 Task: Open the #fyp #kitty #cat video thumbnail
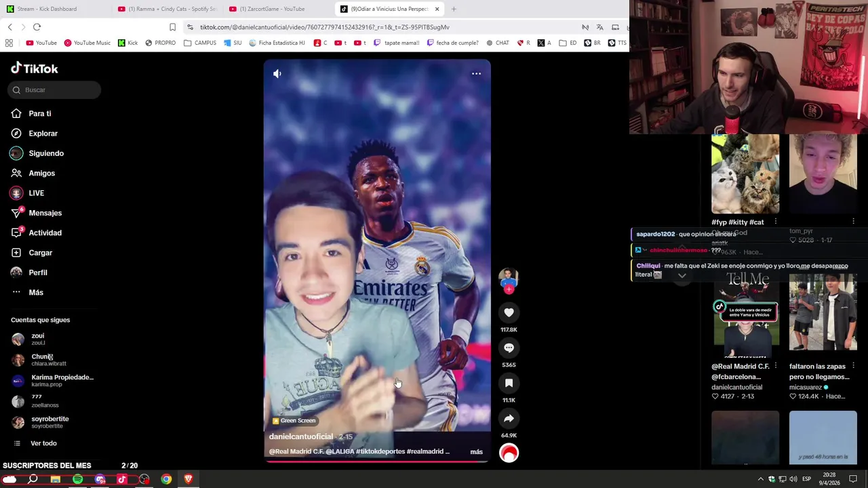point(745,174)
